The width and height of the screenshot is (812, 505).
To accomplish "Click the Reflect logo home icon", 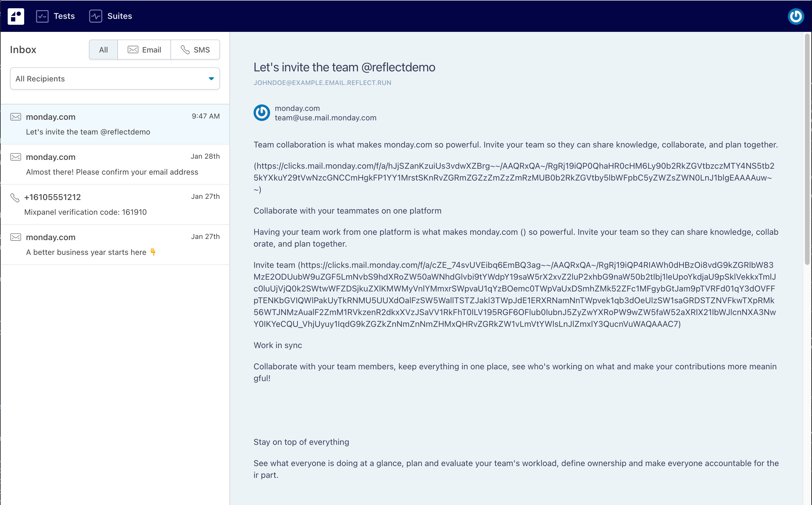I will tap(16, 16).
